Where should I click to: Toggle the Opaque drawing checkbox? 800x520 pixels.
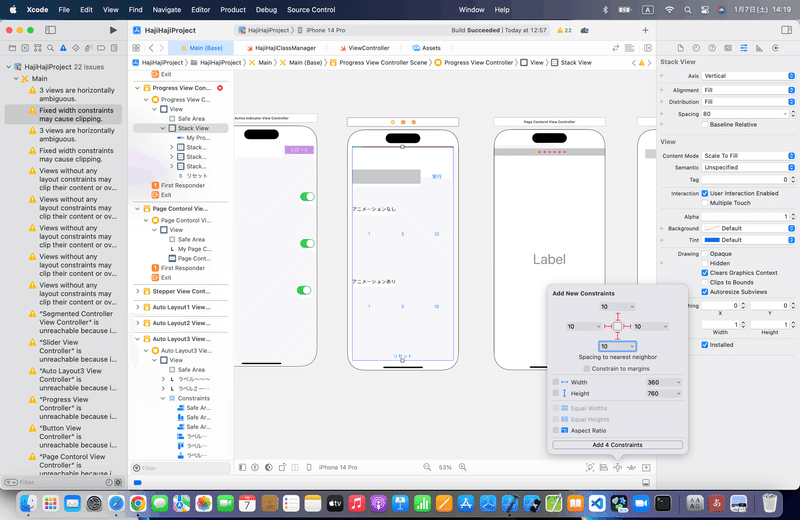[705, 254]
